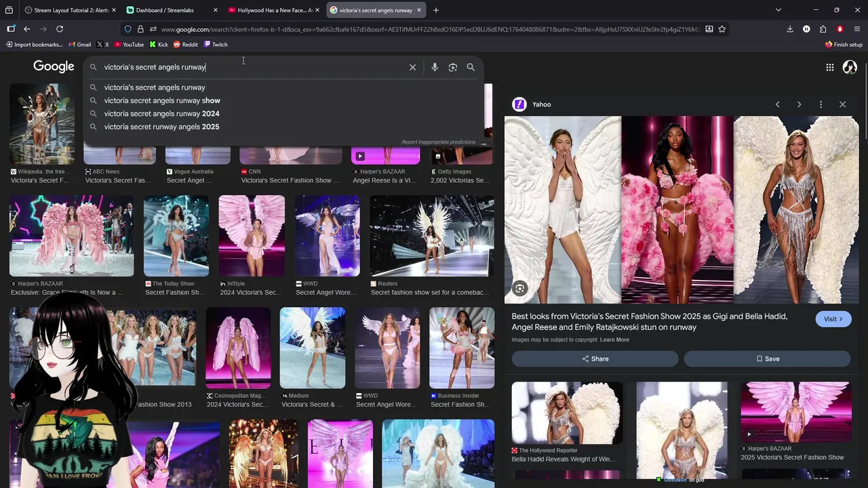This screenshot has width=868, height=488.
Task: Open the Reddit bookmark
Action: pyautogui.click(x=185, y=45)
